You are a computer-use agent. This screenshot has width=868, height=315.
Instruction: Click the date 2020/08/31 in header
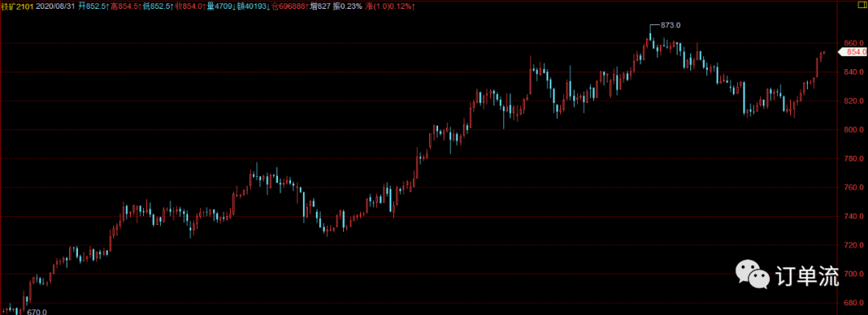pos(55,6)
